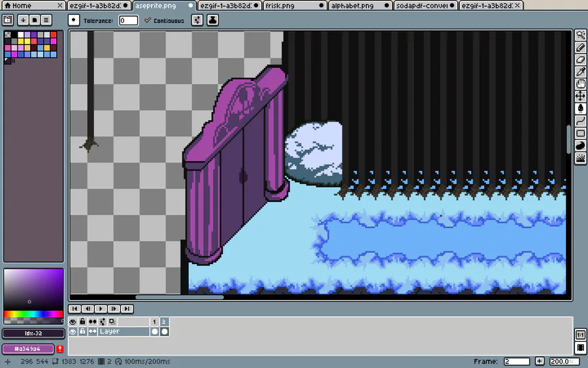
Task: Open the palette sort options button
Action: click(x=23, y=20)
